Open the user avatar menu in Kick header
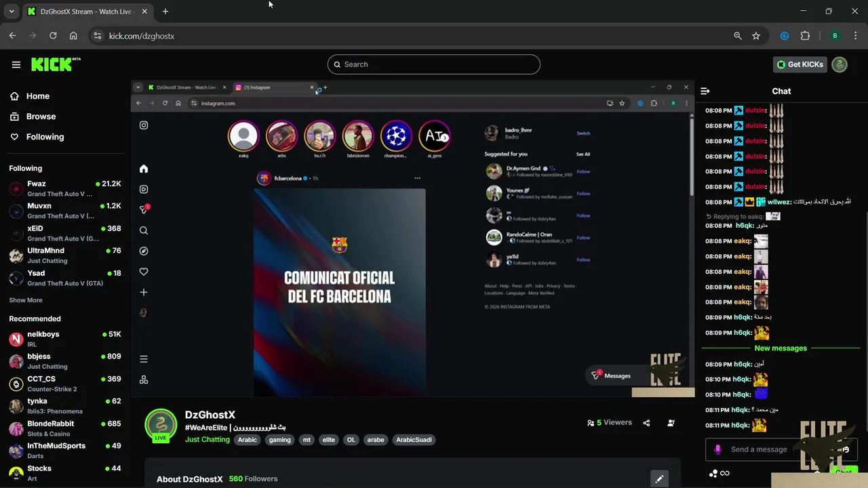The width and height of the screenshot is (868, 488). pos(840,64)
